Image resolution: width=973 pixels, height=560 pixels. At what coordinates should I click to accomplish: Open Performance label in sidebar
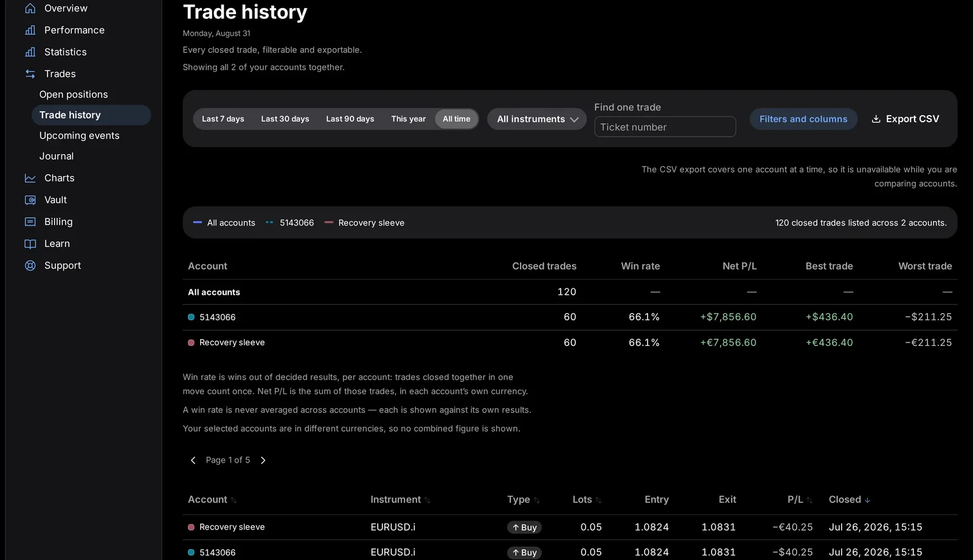(x=74, y=30)
